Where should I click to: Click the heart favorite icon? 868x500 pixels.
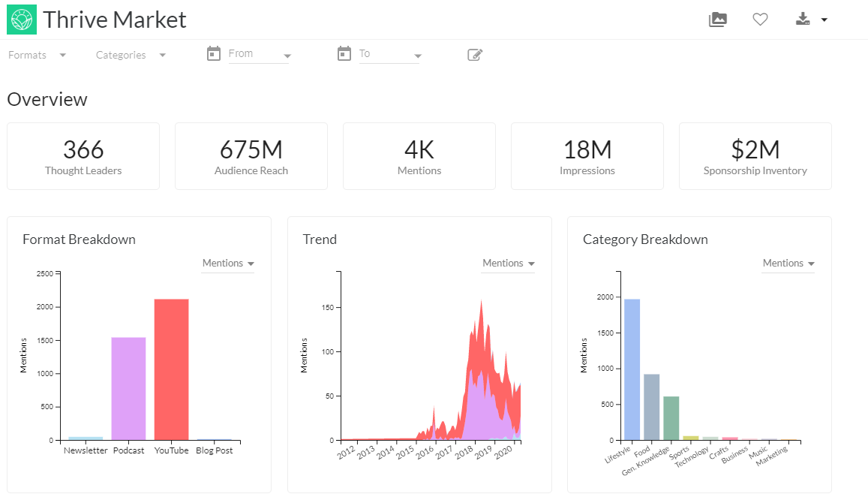(760, 20)
